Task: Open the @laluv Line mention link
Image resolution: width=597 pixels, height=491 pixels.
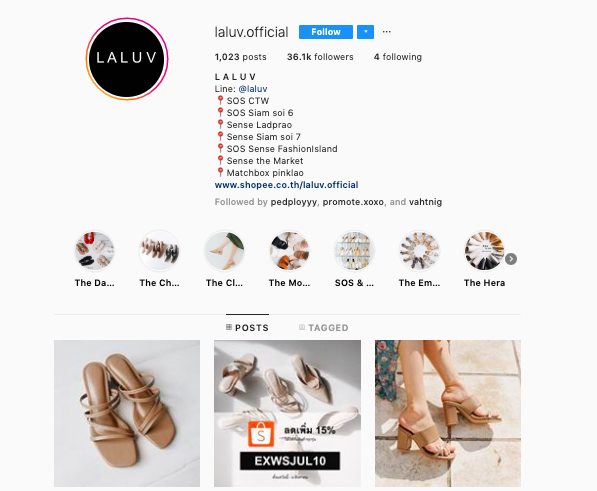Action: point(253,89)
